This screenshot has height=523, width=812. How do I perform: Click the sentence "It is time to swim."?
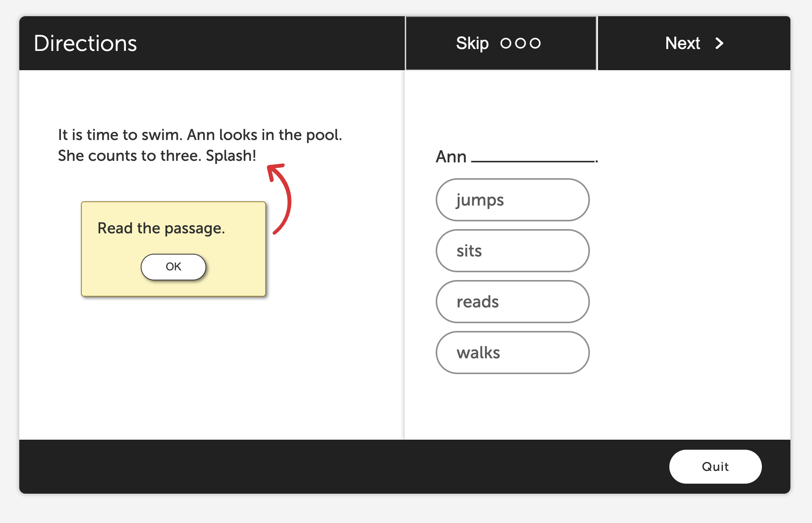click(x=120, y=135)
